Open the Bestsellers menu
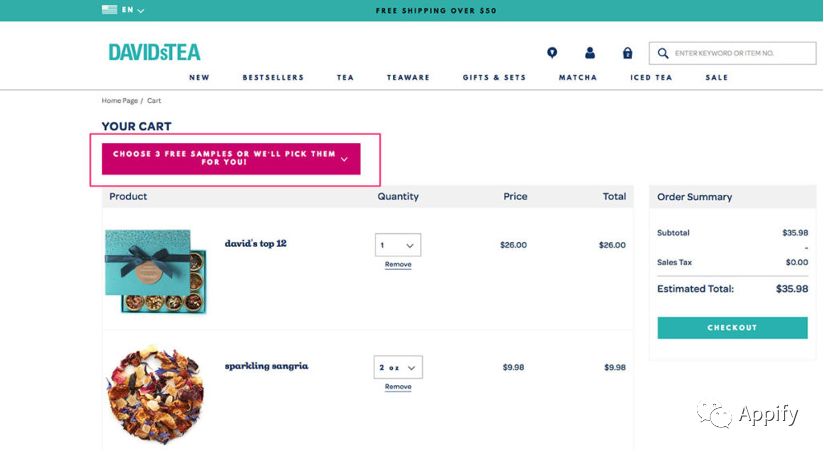Viewport: 824px width, 452px height. click(x=273, y=77)
